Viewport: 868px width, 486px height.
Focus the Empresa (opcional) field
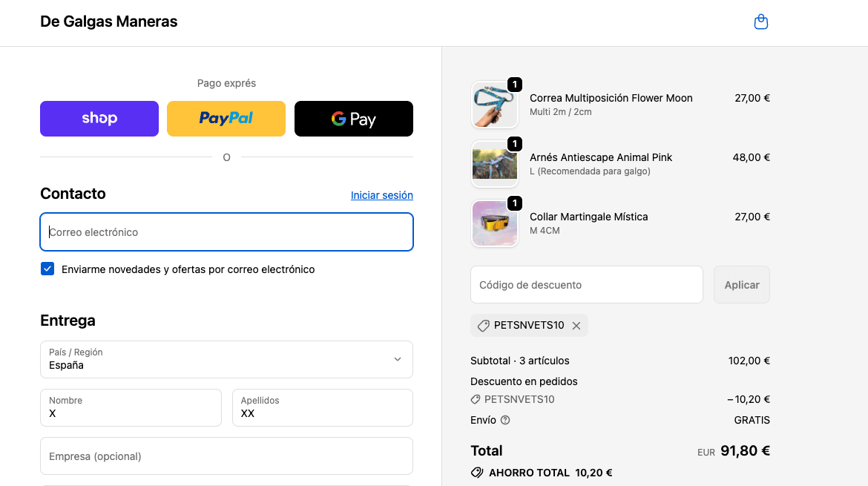[x=226, y=456]
